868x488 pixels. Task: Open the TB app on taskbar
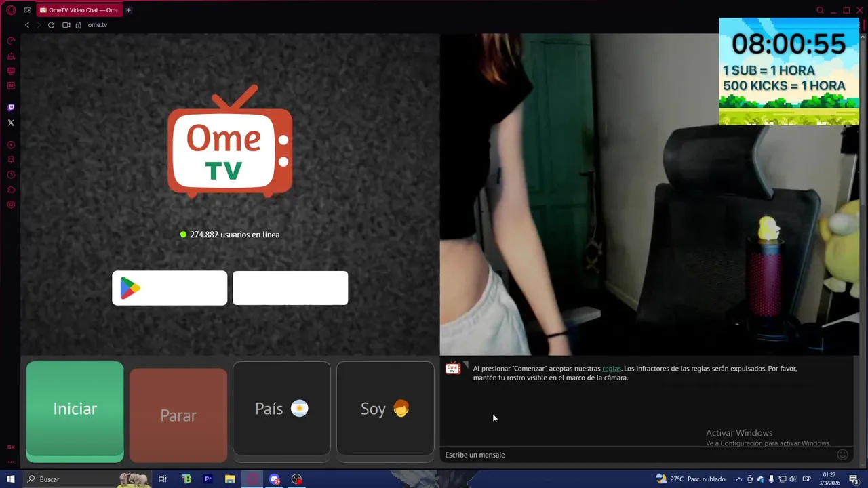pos(186,479)
